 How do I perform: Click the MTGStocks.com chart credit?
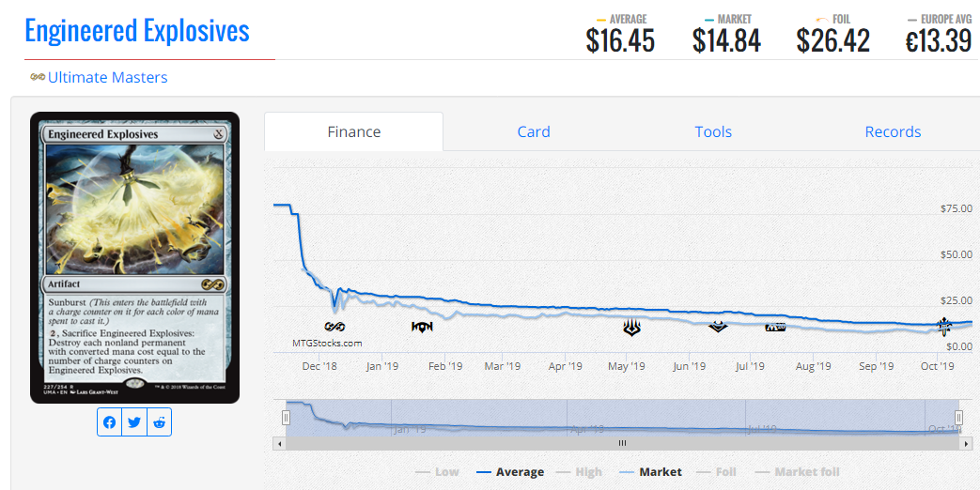tap(327, 343)
